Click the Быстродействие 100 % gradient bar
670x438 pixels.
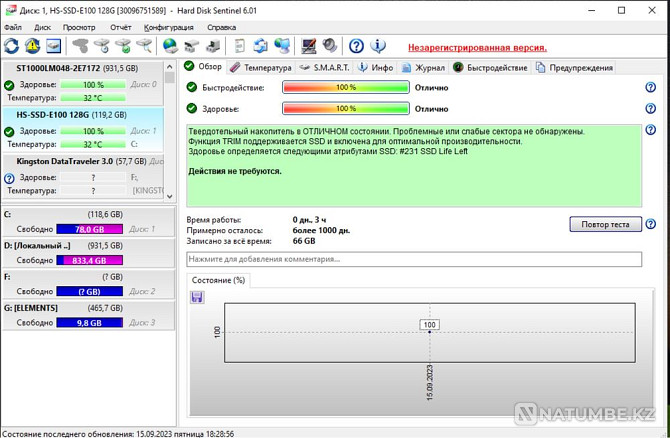coord(346,87)
